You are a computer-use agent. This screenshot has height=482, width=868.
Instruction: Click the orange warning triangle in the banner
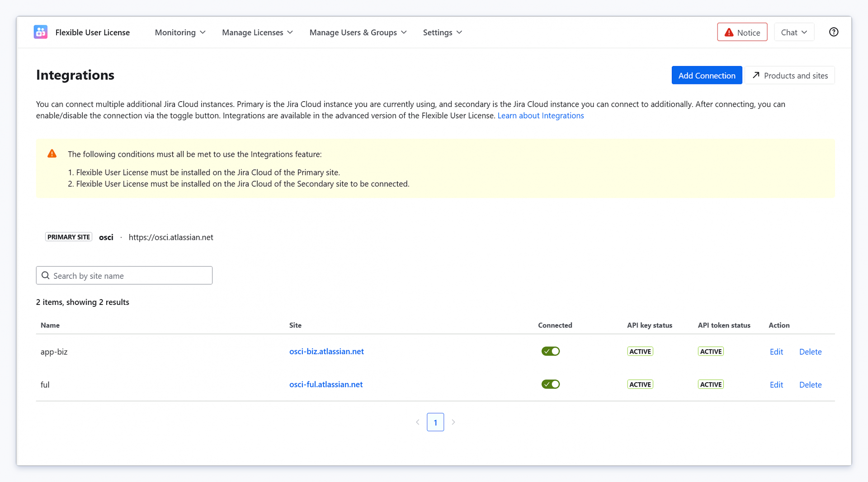click(x=52, y=154)
